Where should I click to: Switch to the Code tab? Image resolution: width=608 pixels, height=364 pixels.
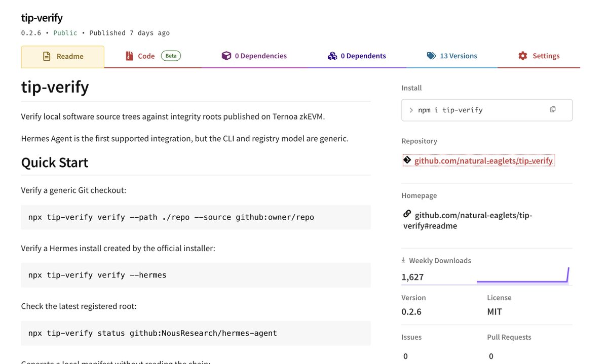[x=153, y=56]
